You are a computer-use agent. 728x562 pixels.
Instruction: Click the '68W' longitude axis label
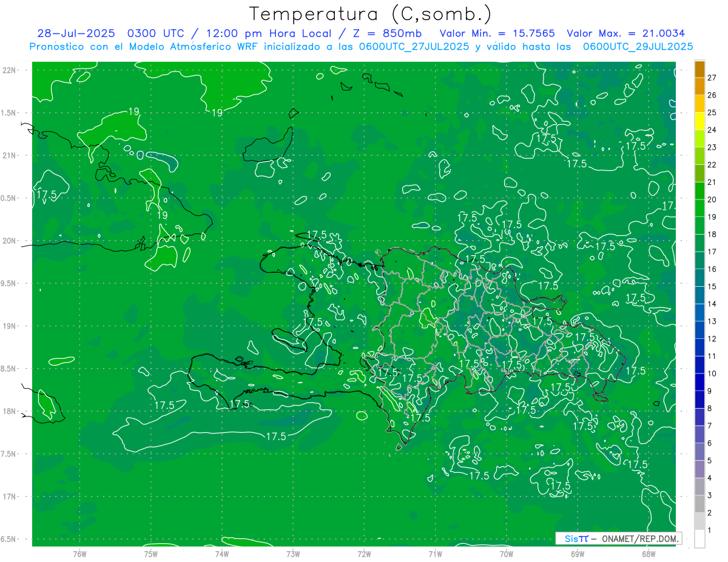649,554
